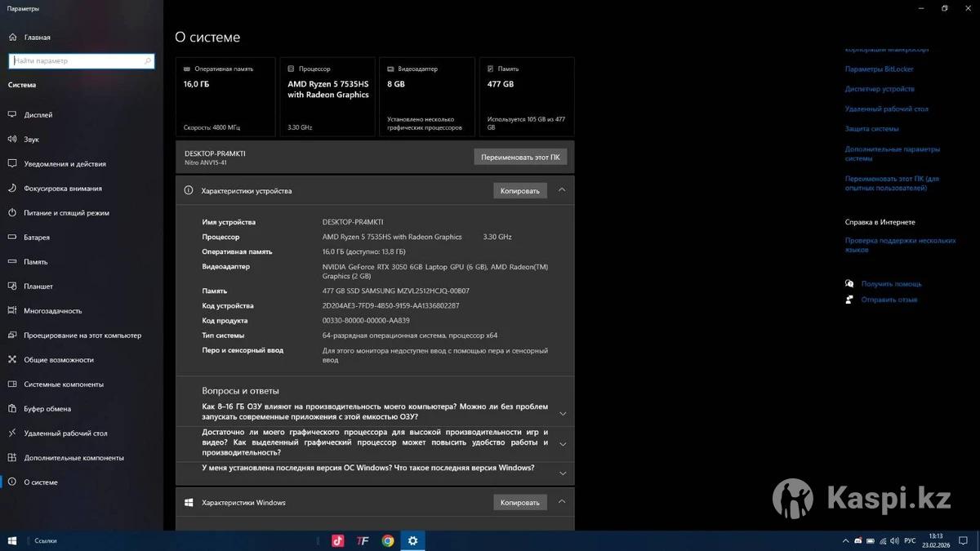Screen dimensions: 980x551
Task: Open the Параметры BitLocker link
Action: pos(879,69)
